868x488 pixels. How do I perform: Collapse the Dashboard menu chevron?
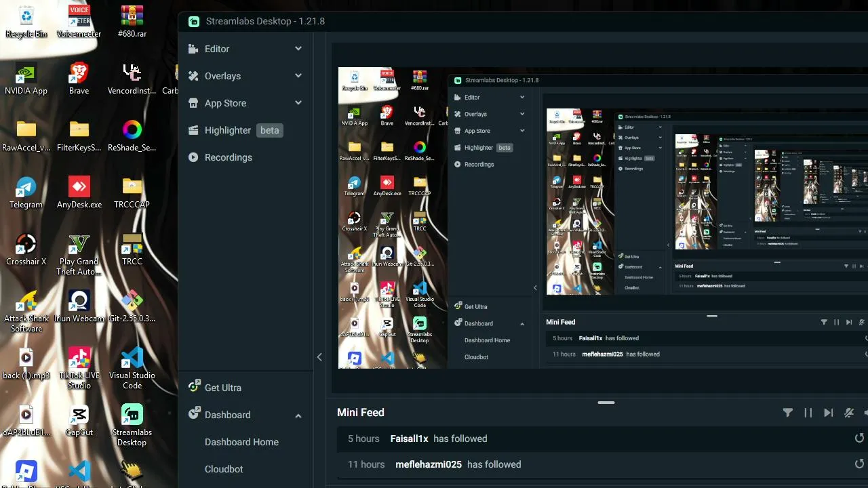298,415
